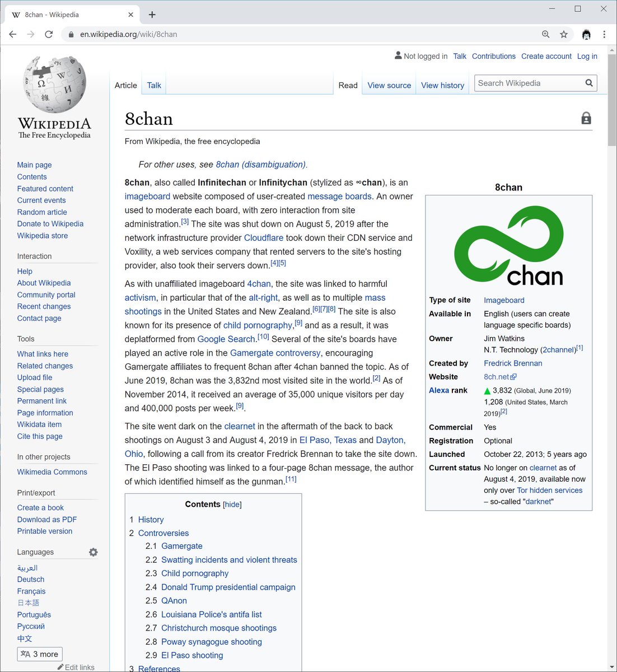Screen dimensions: 617x672
Task: Reload the page with refresh icon
Action: (49, 34)
